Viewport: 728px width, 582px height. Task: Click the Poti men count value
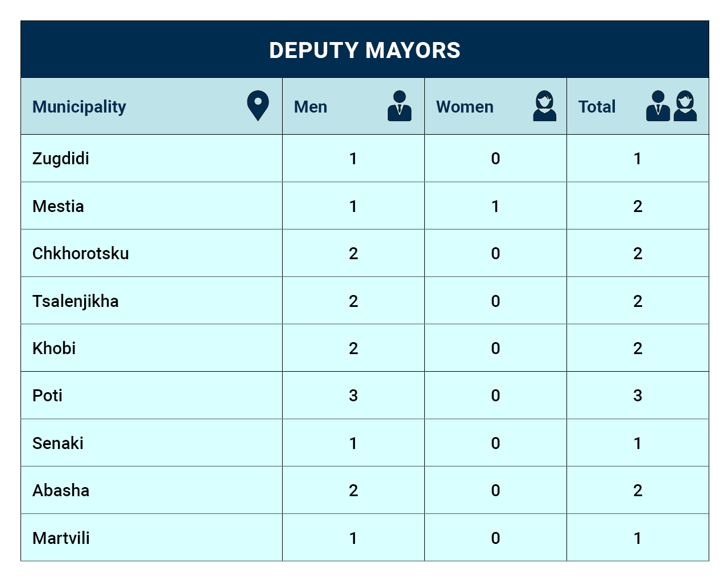pos(353,396)
